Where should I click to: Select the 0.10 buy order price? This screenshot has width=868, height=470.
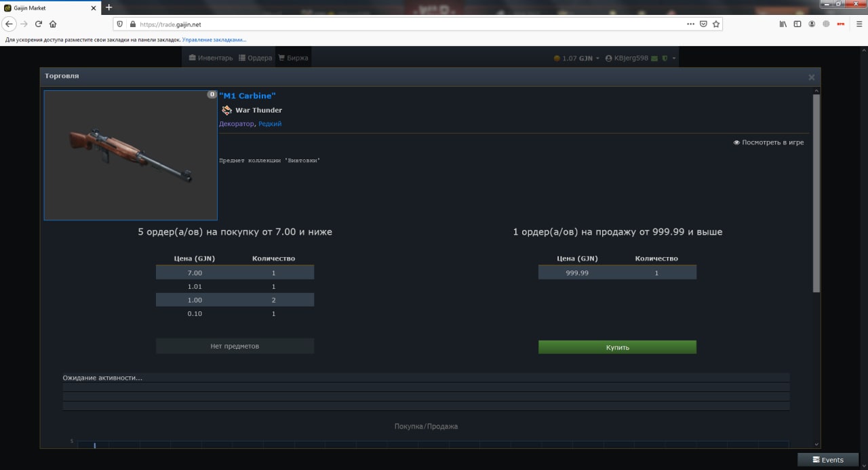point(195,313)
